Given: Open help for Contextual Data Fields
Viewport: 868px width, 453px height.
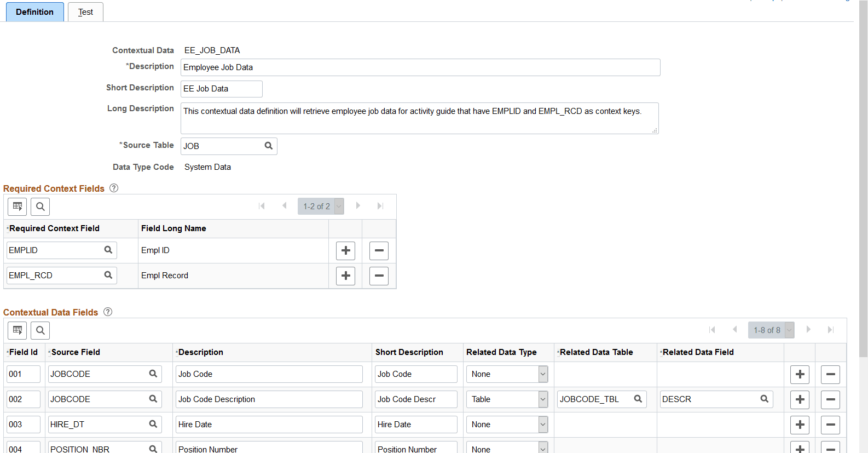Looking at the screenshot, I should [108, 312].
